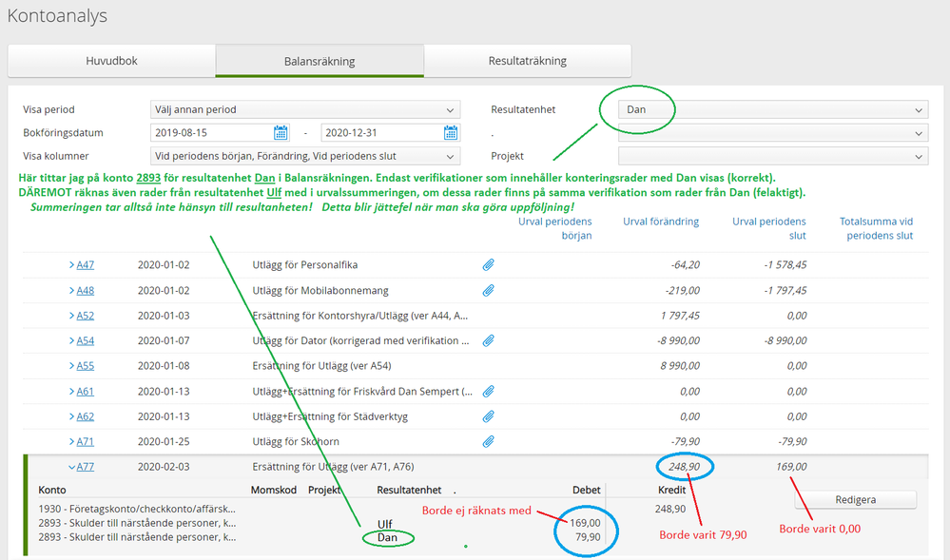The width and height of the screenshot is (950, 560).
Task: Expand voucher row A54
Action: click(x=71, y=340)
